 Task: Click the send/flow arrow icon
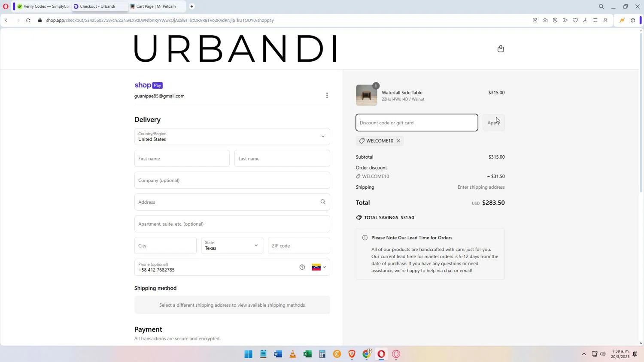565,20
